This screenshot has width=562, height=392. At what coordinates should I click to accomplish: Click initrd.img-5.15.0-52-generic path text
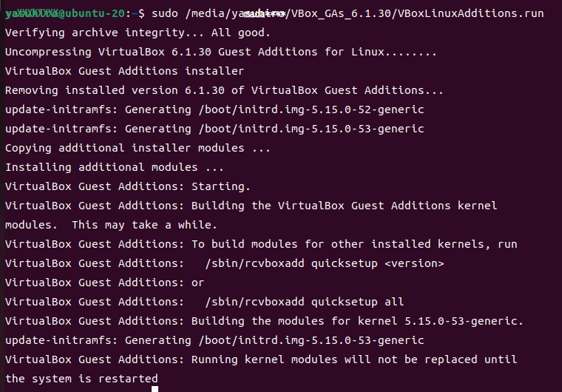(311, 109)
